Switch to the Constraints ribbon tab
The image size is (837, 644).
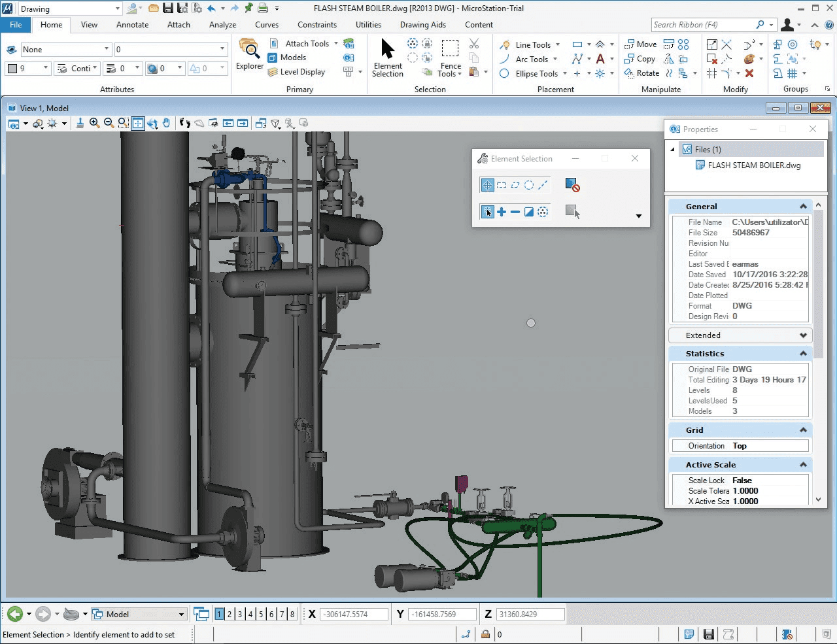tap(317, 25)
